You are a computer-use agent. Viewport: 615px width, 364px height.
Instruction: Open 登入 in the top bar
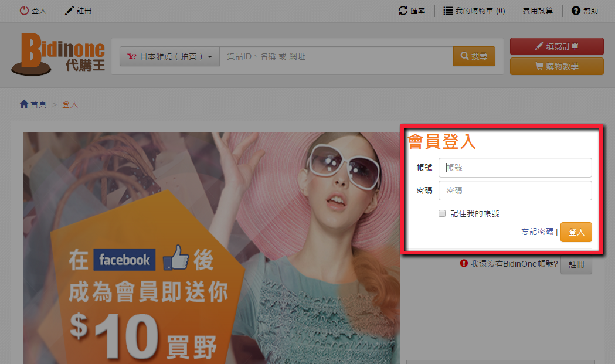39,11
